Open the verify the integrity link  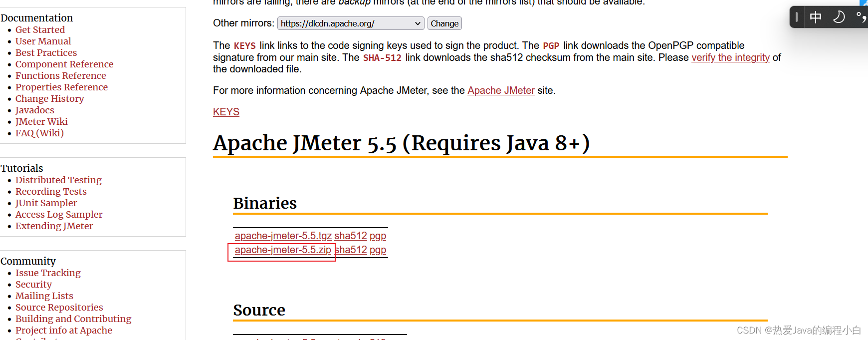[730, 57]
